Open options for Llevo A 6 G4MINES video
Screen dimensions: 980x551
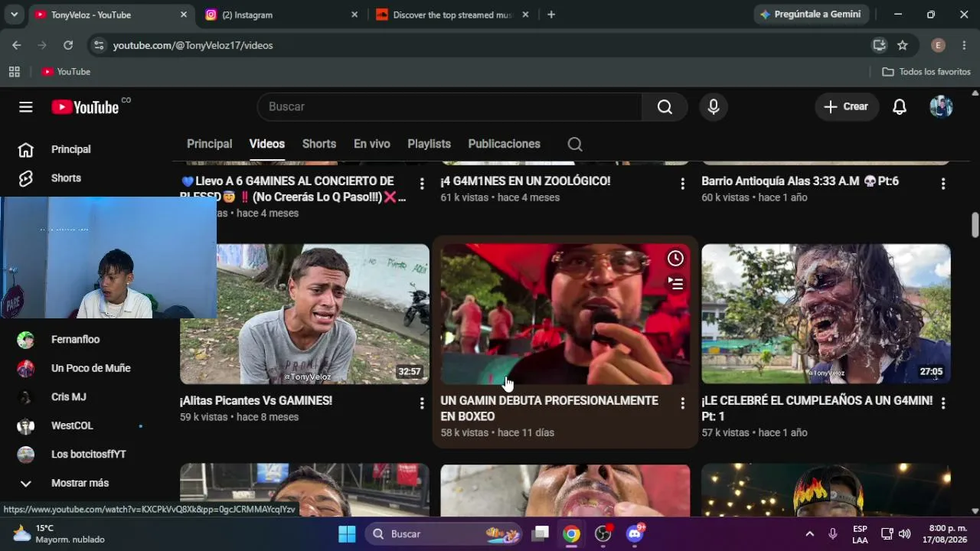coord(422,184)
